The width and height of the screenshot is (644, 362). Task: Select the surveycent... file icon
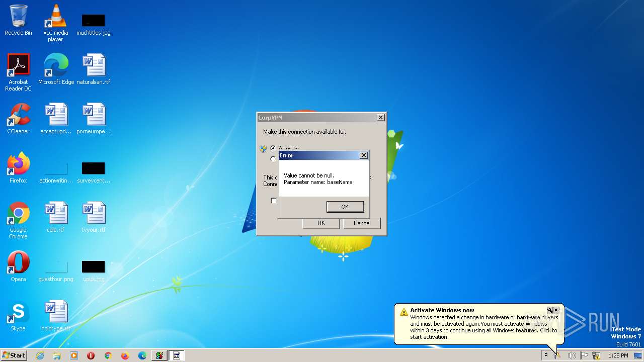[94, 172]
